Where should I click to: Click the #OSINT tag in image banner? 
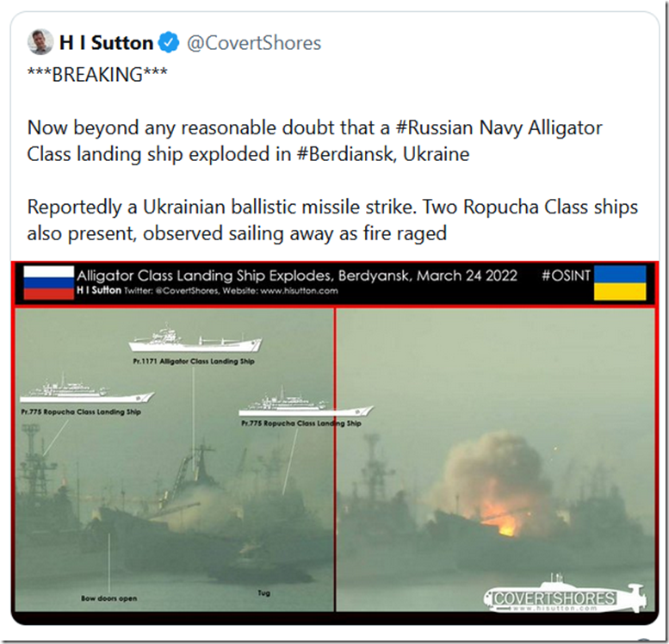[566, 276]
